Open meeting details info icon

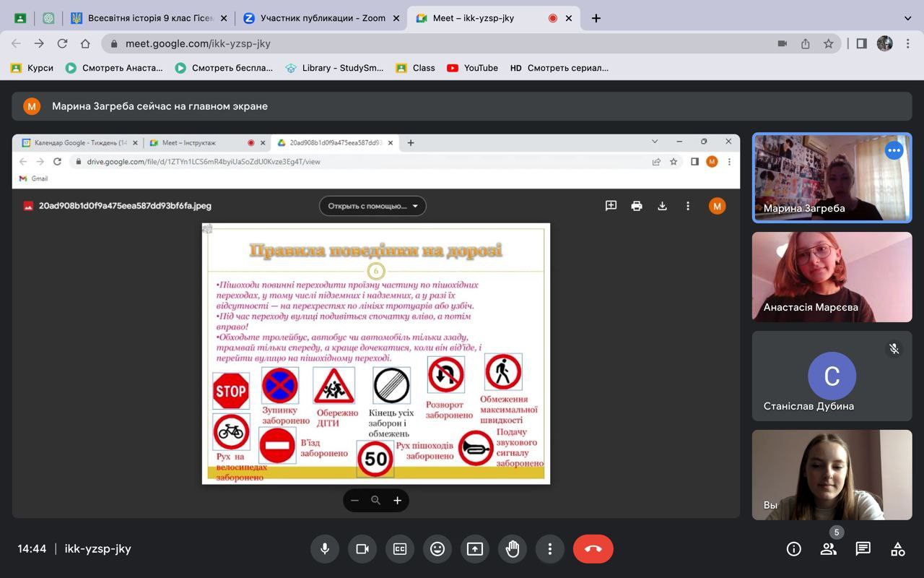click(793, 549)
